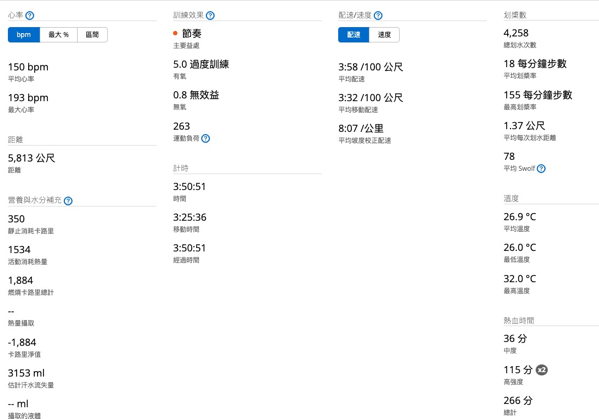Click the 計時 section heading
This screenshot has width=599, height=419.
(181, 168)
